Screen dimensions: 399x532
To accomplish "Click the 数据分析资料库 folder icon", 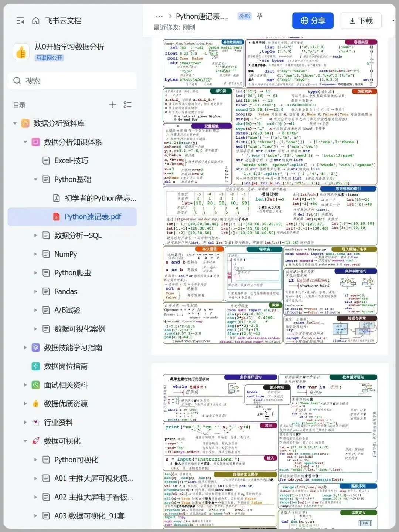I will point(25,123).
